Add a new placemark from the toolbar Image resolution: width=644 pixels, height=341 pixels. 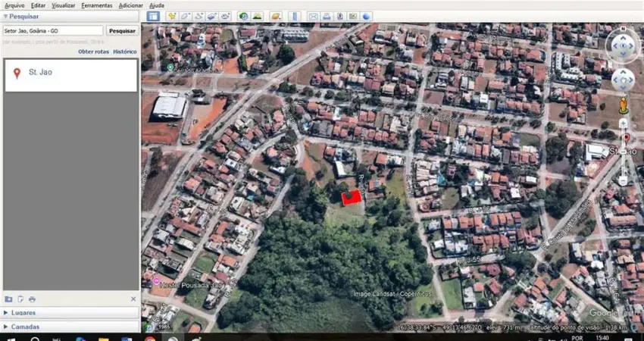click(172, 16)
